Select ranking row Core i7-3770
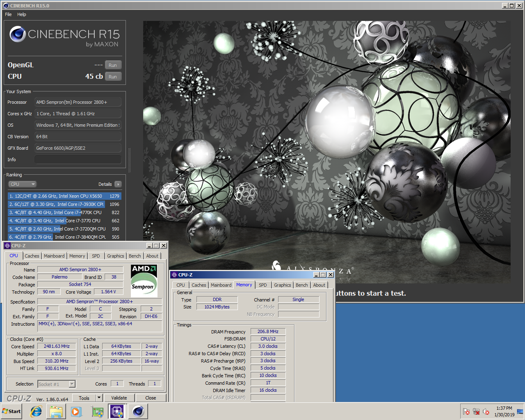 (64, 221)
